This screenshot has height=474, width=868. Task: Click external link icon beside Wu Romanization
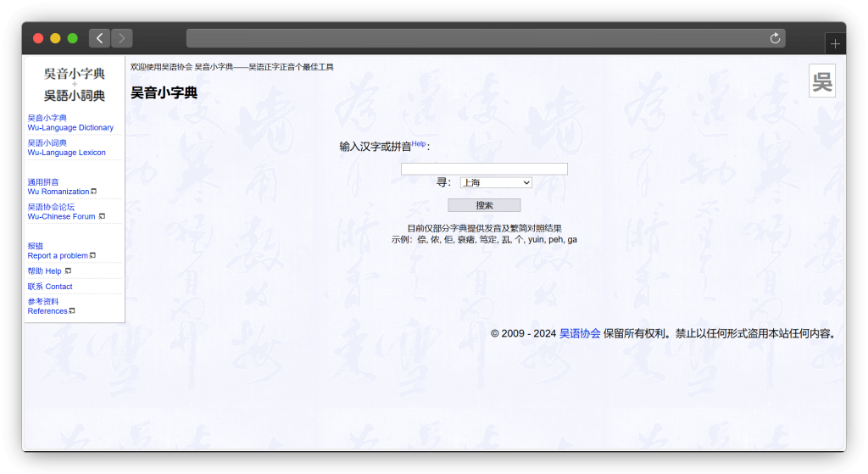(x=93, y=192)
